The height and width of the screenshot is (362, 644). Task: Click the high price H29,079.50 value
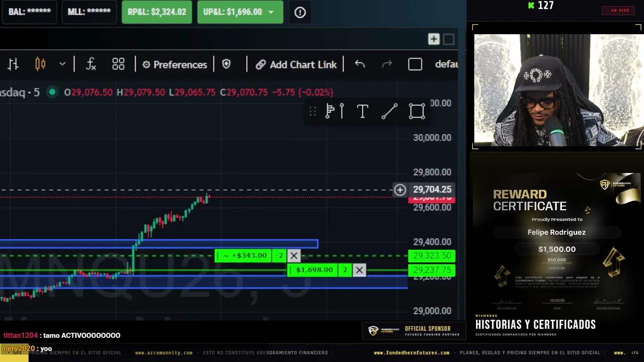point(141,93)
